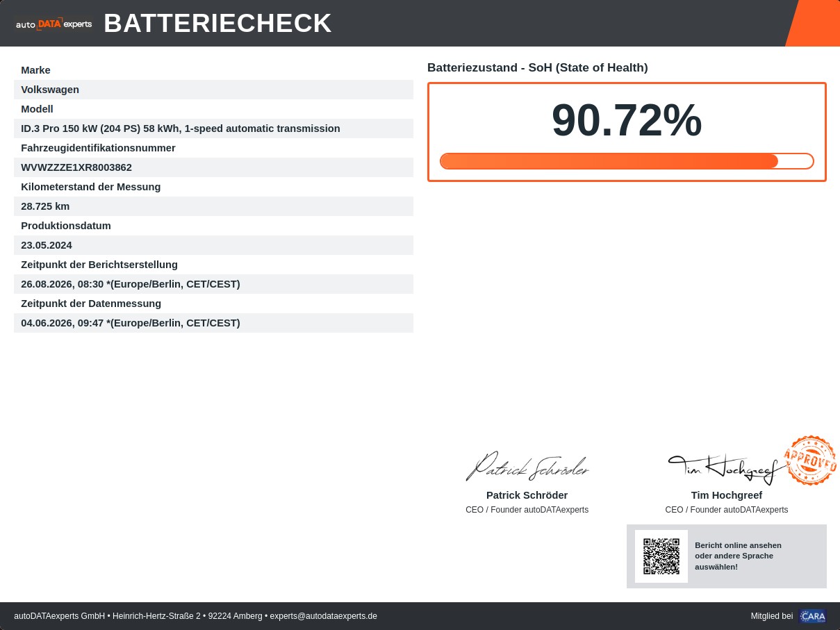Click the experts@autodataexperts.de email address
Viewport: 840px width, 630px height.
click(x=324, y=616)
